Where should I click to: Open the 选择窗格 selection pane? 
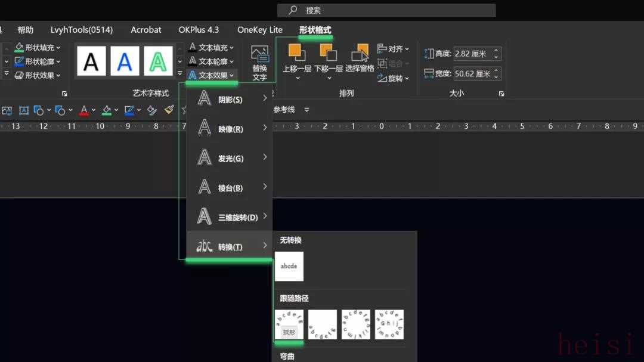[x=360, y=58]
